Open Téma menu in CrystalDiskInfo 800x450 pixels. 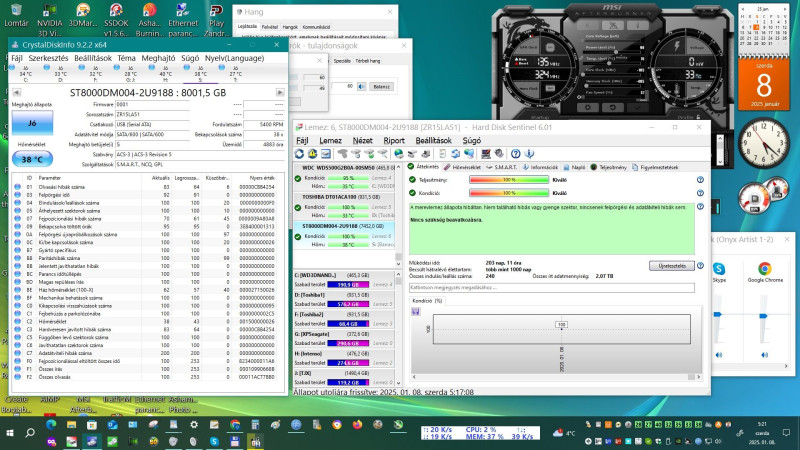(126, 58)
